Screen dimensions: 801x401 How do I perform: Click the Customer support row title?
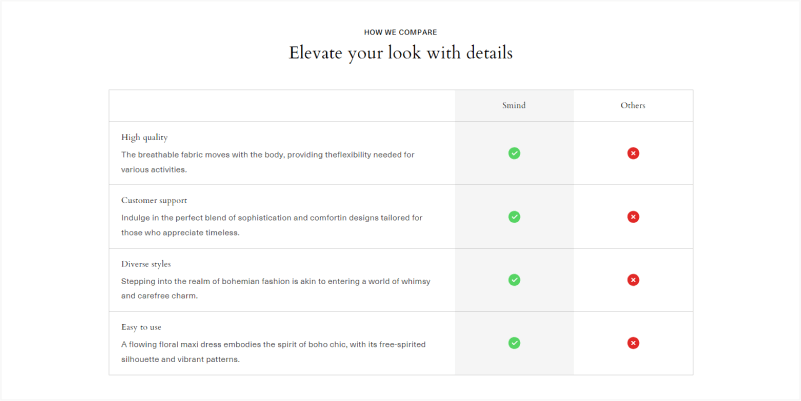click(154, 200)
